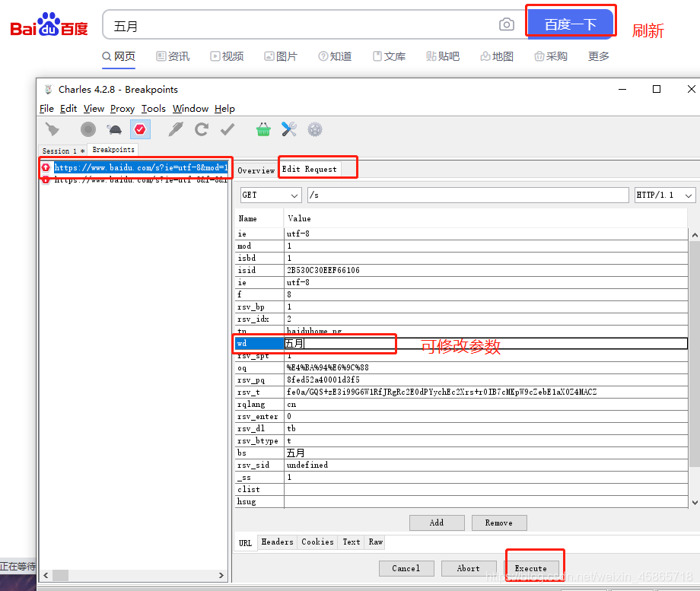Open the 图片 images tab on Baidu
The height and width of the screenshot is (591, 700).
(281, 56)
